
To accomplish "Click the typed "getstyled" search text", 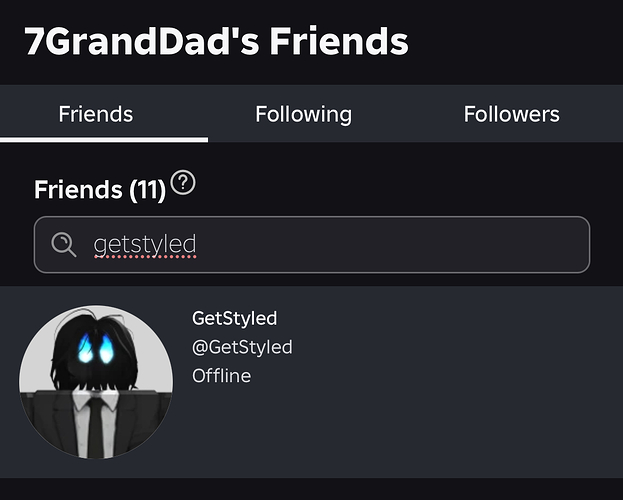I will [144, 245].
